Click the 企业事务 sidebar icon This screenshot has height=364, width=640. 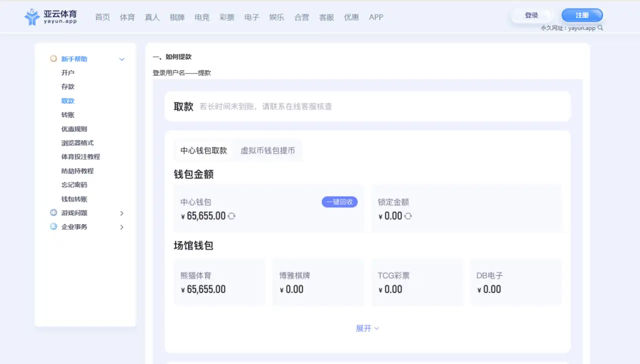point(53,227)
